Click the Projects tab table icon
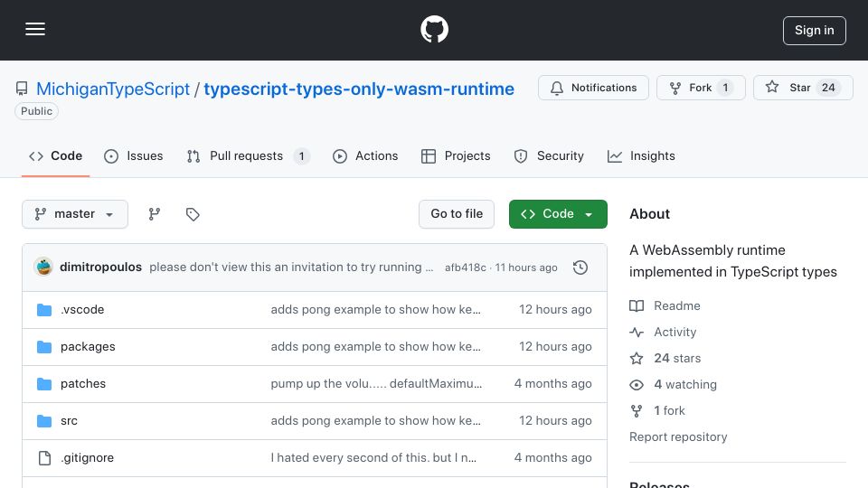This screenshot has width=868, height=488. pos(429,156)
